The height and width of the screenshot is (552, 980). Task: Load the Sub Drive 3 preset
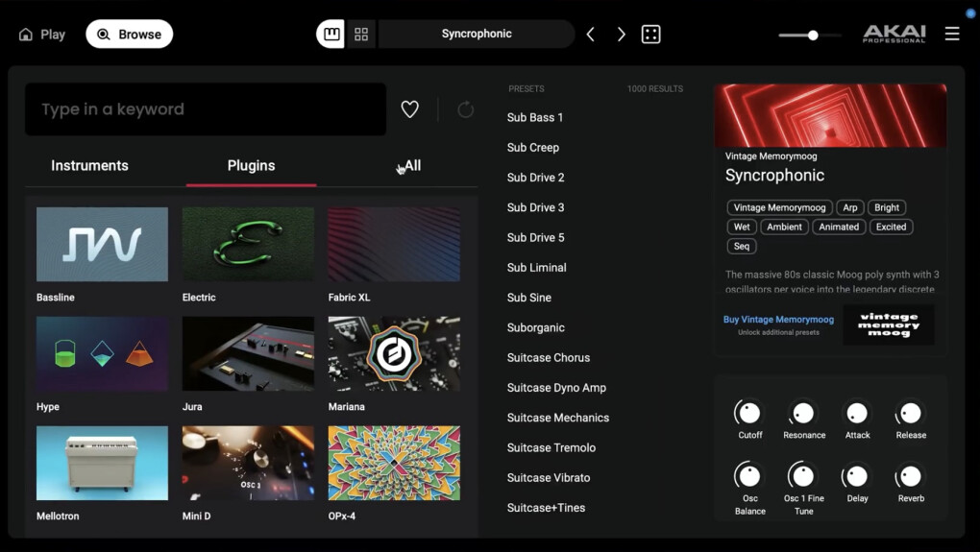pyautogui.click(x=535, y=207)
